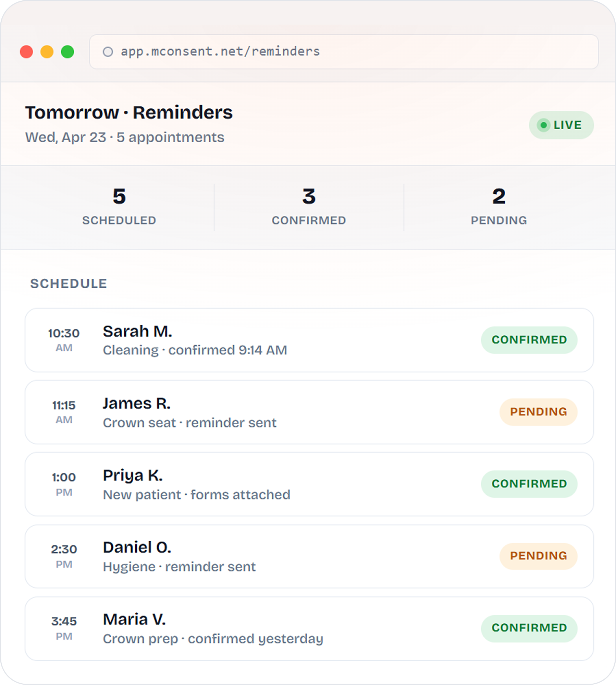Screen dimensions: 616x685
Task: Click the site info icon in address bar
Action: (x=108, y=52)
